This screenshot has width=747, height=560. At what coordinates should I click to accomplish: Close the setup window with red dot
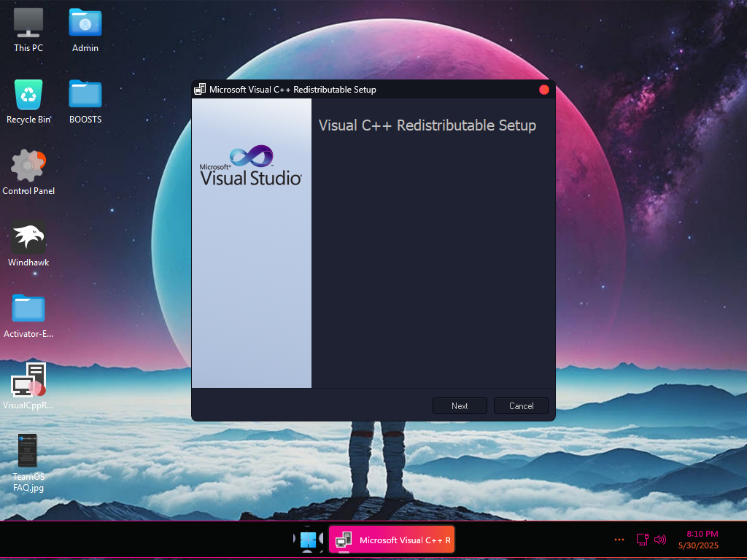(544, 90)
